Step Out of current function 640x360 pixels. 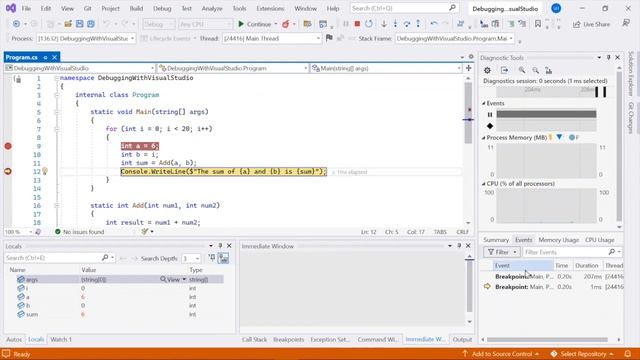tap(418, 24)
